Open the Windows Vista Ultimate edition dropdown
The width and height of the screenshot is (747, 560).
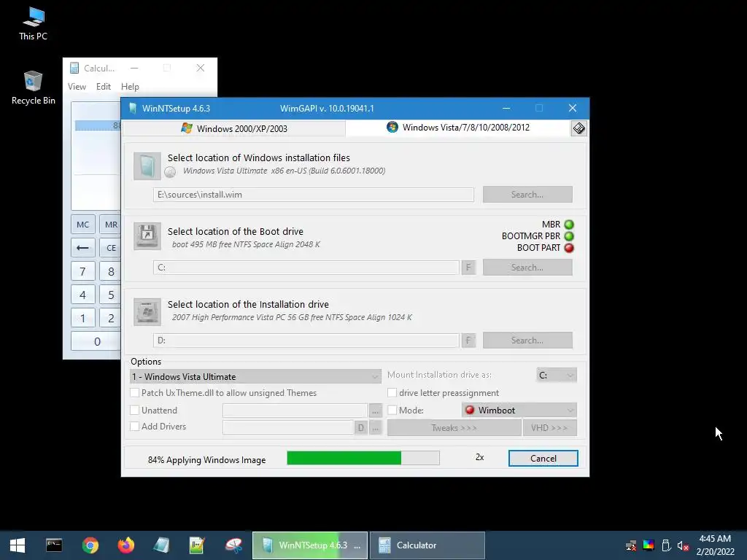(255, 377)
